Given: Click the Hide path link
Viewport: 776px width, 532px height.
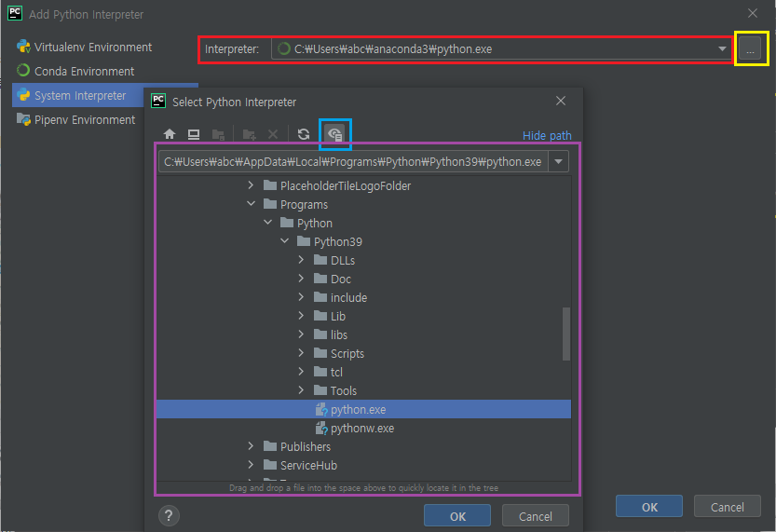Looking at the screenshot, I should pos(547,136).
